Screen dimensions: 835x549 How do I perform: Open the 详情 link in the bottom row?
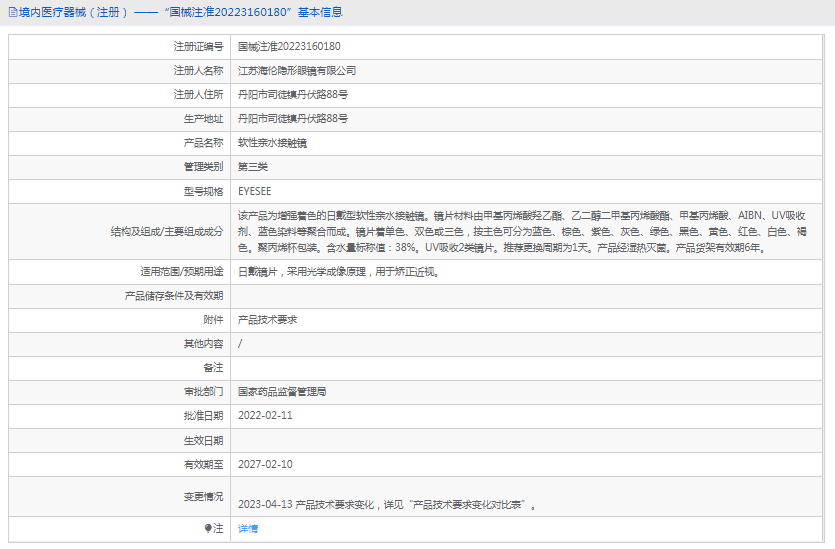[247, 528]
